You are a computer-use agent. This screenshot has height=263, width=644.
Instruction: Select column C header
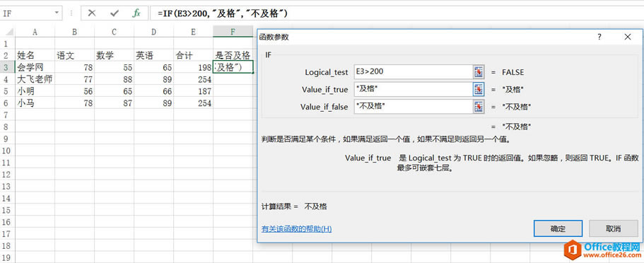tap(114, 32)
